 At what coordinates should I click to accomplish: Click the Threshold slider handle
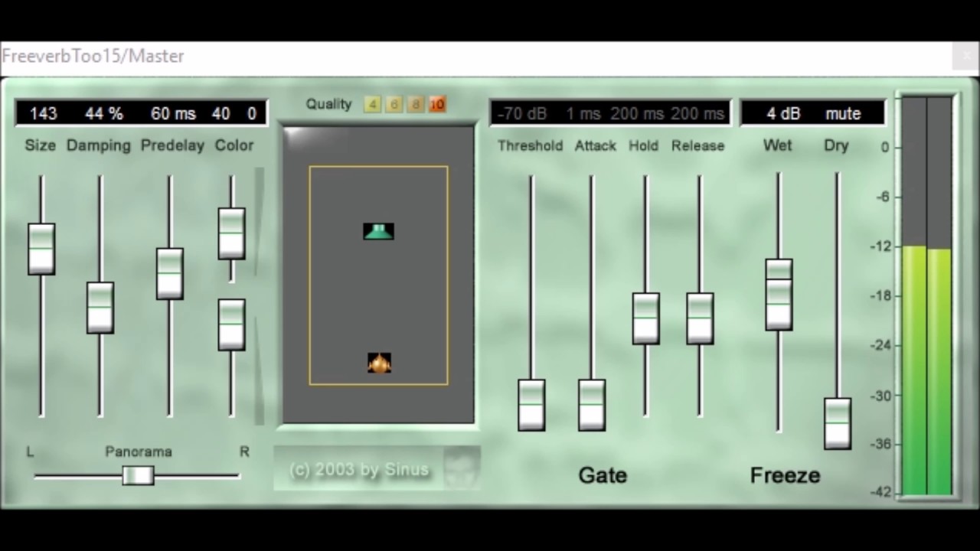click(x=531, y=405)
